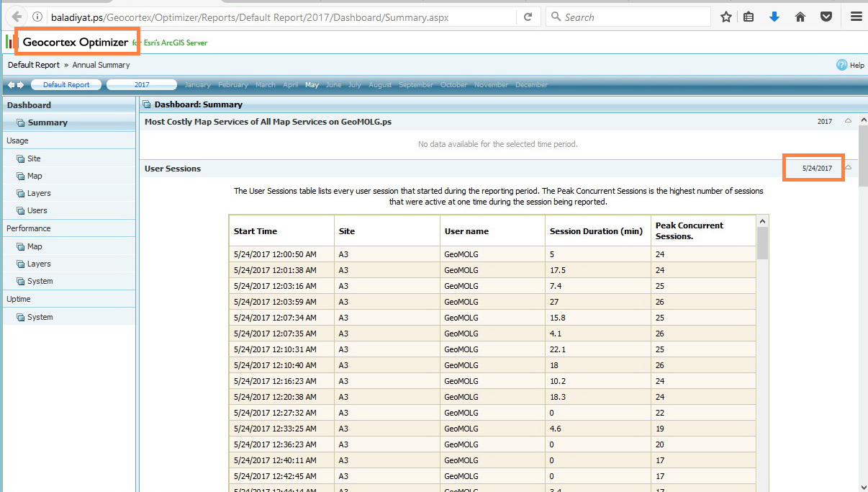Viewport: 868px width, 492px height.
Task: Click the User name column header
Action: coord(493,231)
